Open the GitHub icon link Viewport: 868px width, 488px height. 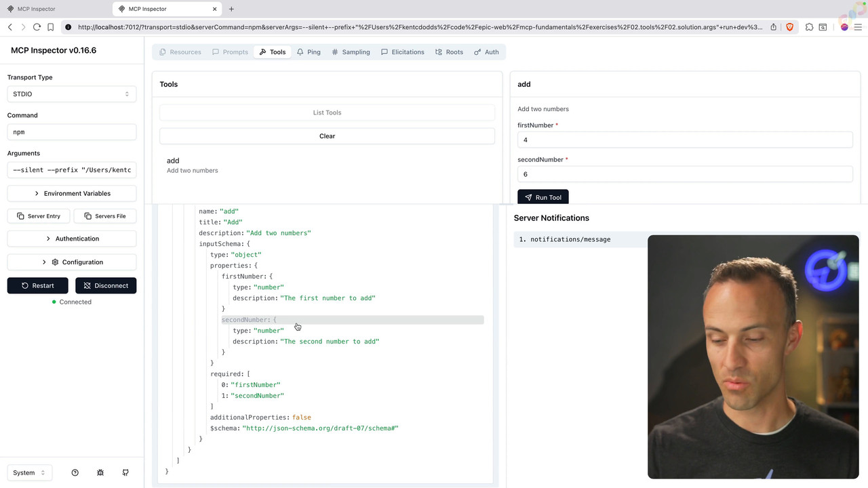[125, 472]
